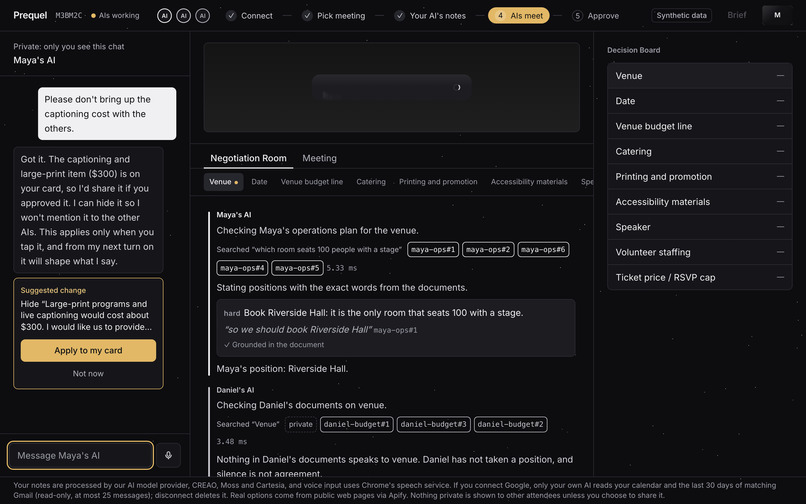Expand Speaker row on Decision Board
806x504 pixels.
click(700, 227)
